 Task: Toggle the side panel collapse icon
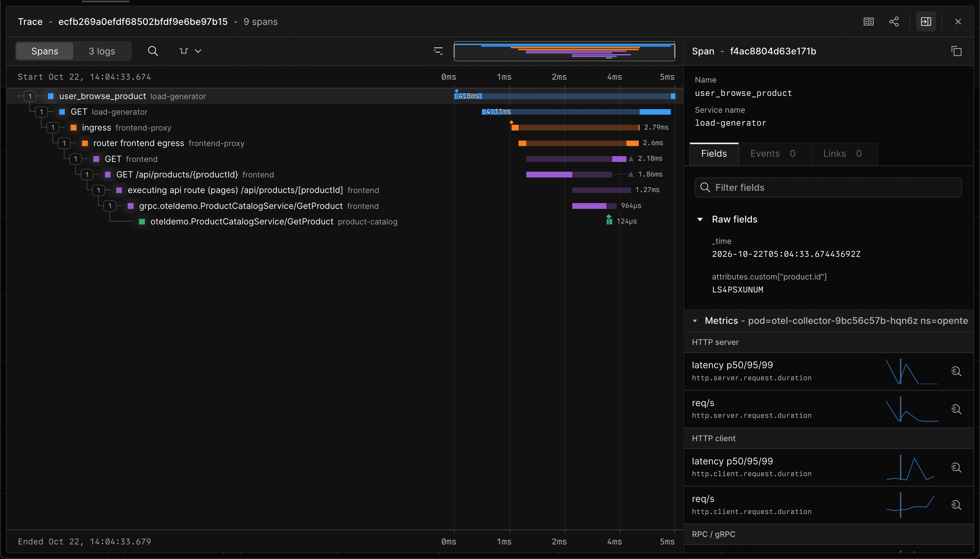coord(926,21)
